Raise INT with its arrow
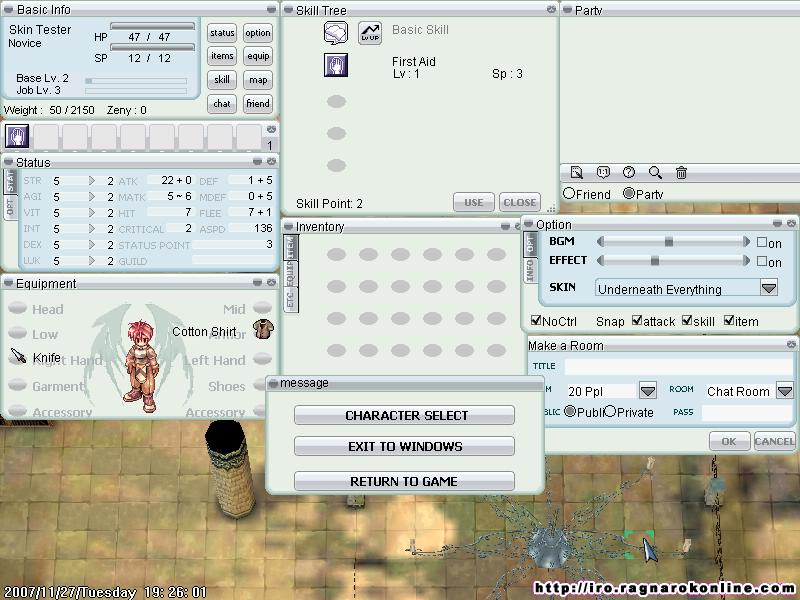Screen dimensions: 800x600 92,229
